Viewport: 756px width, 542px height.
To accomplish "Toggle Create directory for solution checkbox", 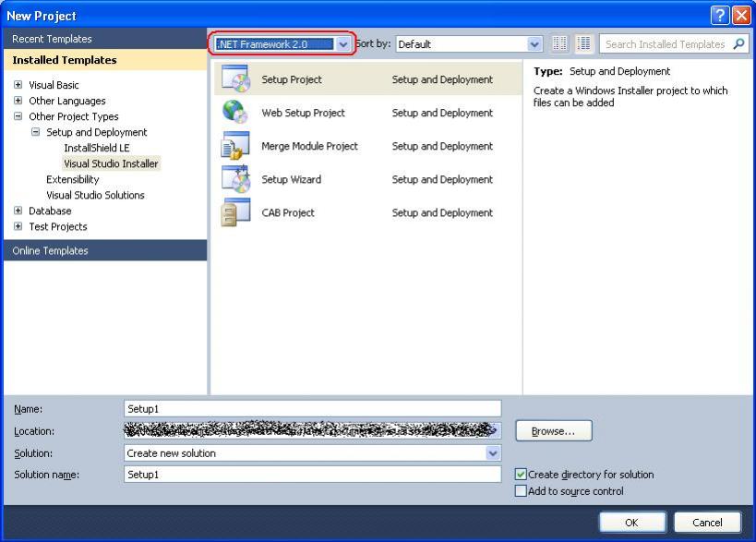I will [521, 474].
